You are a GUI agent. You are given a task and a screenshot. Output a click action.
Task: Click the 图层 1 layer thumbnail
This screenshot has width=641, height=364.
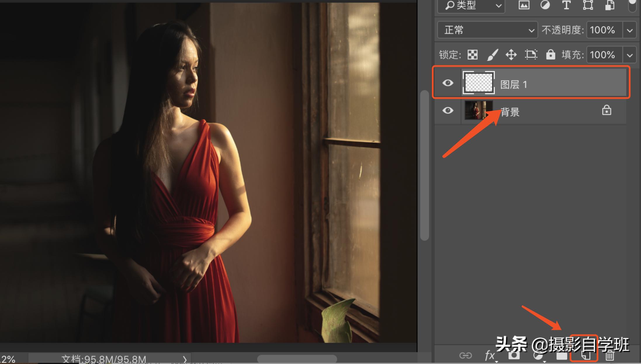pos(479,83)
